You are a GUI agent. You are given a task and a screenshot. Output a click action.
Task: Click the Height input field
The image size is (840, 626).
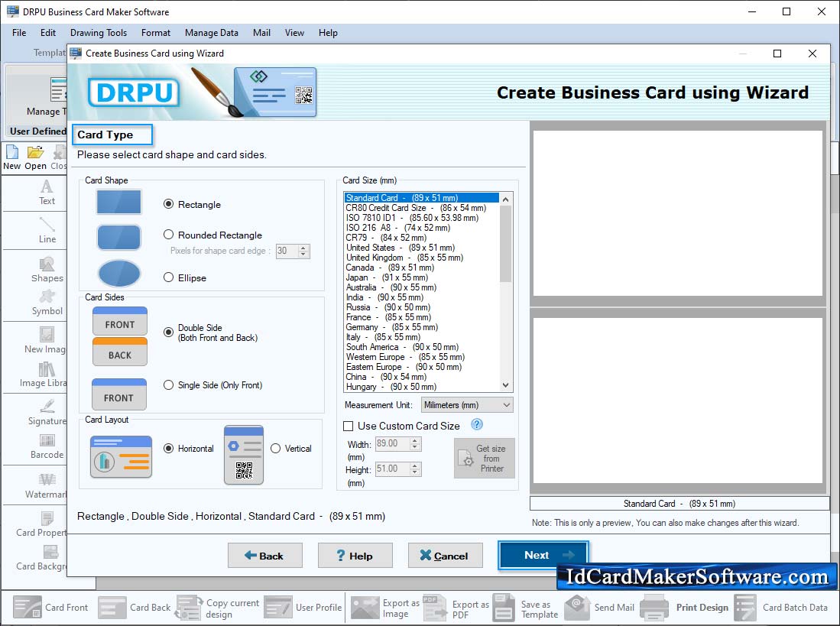coord(393,469)
